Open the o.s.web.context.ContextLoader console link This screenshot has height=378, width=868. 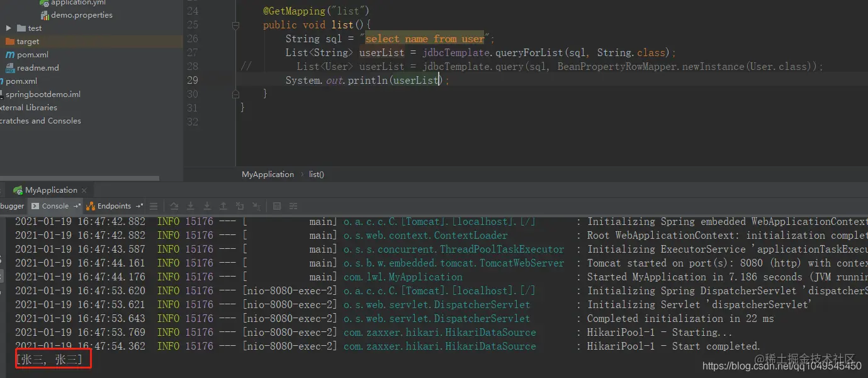[x=426, y=236]
